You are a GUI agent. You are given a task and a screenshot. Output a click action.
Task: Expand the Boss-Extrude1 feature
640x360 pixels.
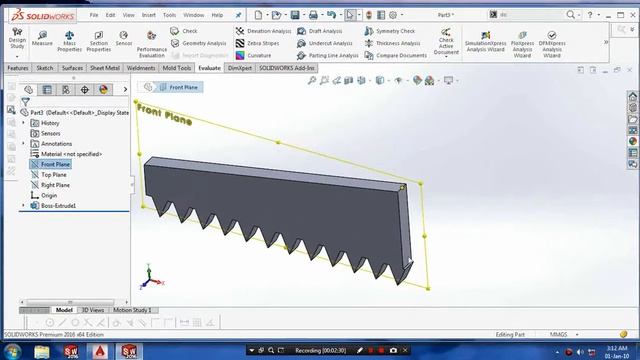click(x=23, y=206)
